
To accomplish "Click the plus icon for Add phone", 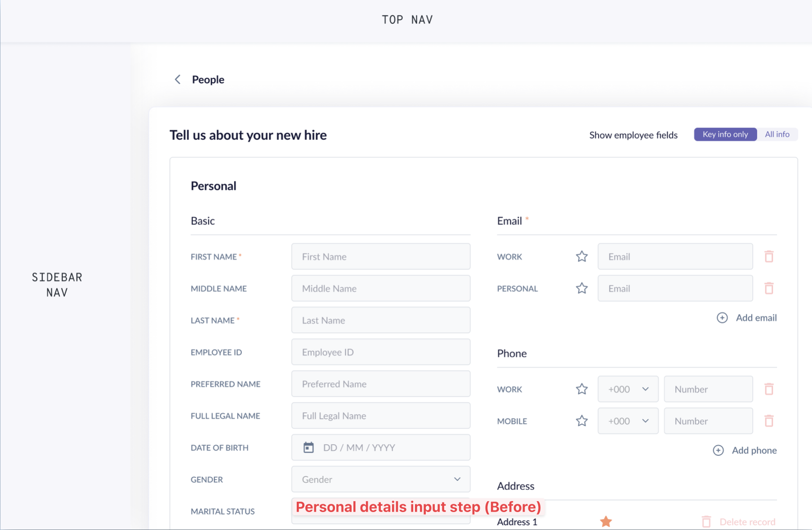I will coord(718,450).
